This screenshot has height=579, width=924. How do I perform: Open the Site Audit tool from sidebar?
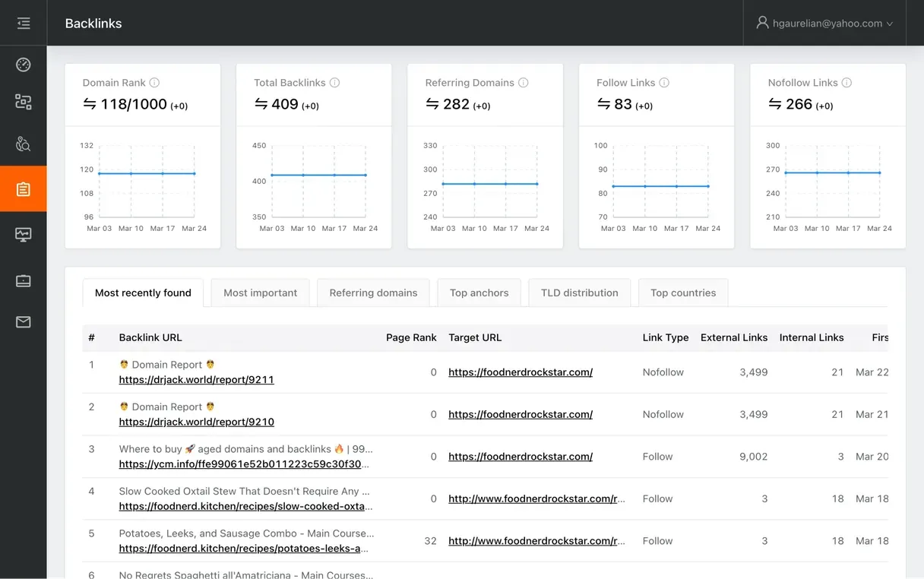(x=23, y=144)
